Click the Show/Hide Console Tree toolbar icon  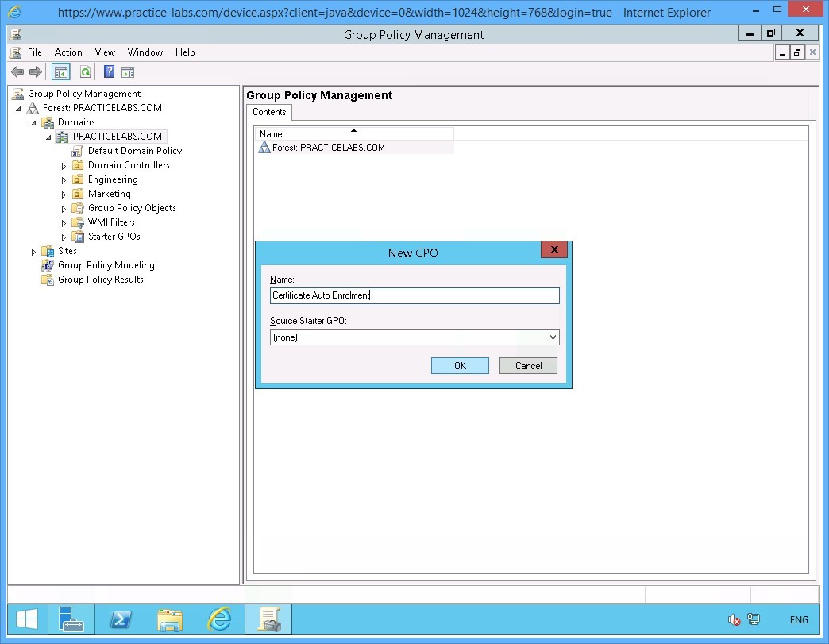pyautogui.click(x=60, y=71)
